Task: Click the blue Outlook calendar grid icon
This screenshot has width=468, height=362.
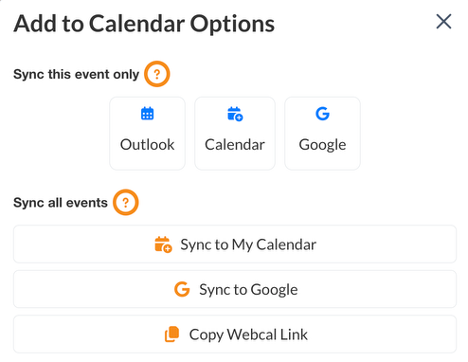Action: point(147,113)
